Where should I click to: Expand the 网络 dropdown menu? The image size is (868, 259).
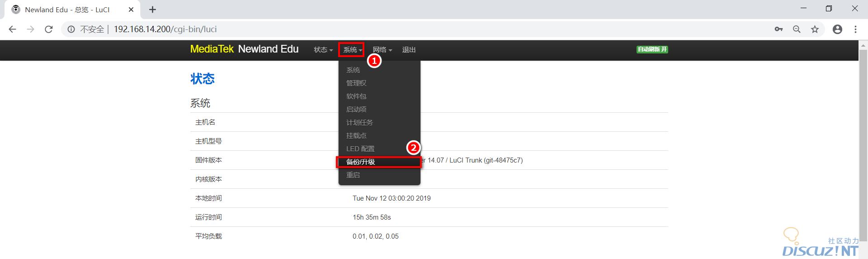point(382,50)
